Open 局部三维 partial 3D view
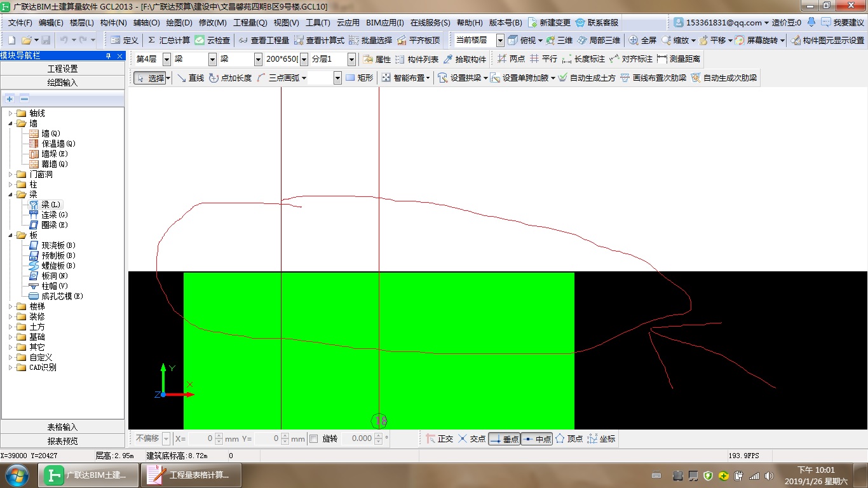This screenshot has height=488, width=868. click(599, 40)
